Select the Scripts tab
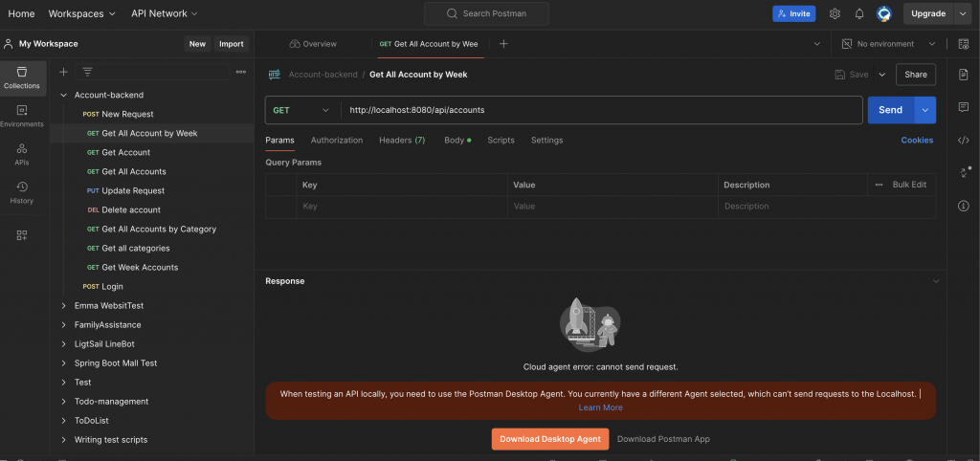The width and height of the screenshot is (980, 461). point(501,140)
